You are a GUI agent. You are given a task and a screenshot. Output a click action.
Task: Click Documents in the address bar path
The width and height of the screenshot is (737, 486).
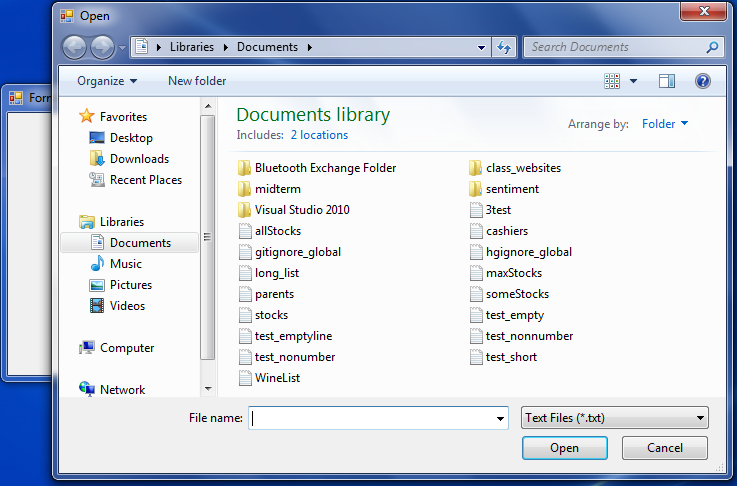(267, 47)
